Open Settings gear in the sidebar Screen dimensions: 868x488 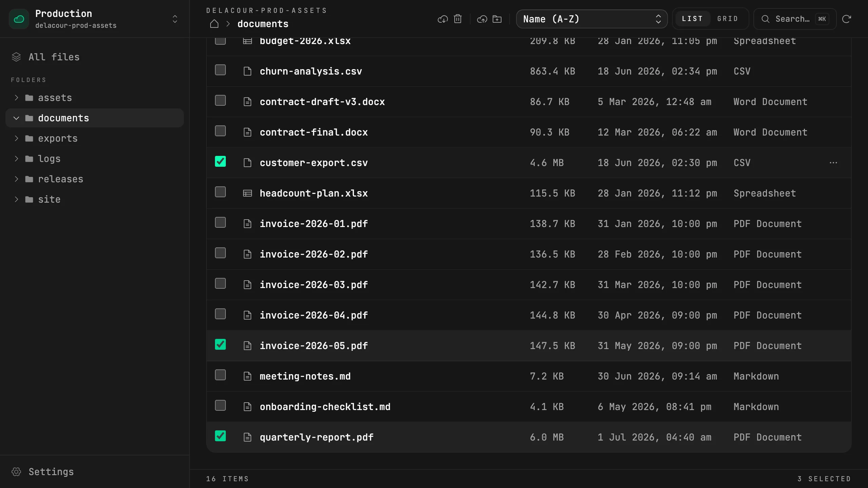[16, 472]
